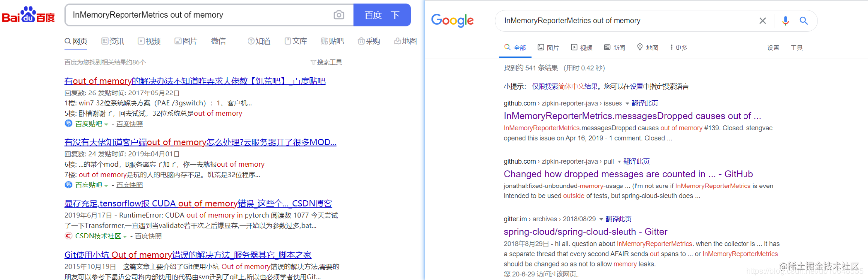Open InMemoryReporterMetrics.messagesDropped causes out of result
This screenshot has height=280, width=868.
(632, 116)
